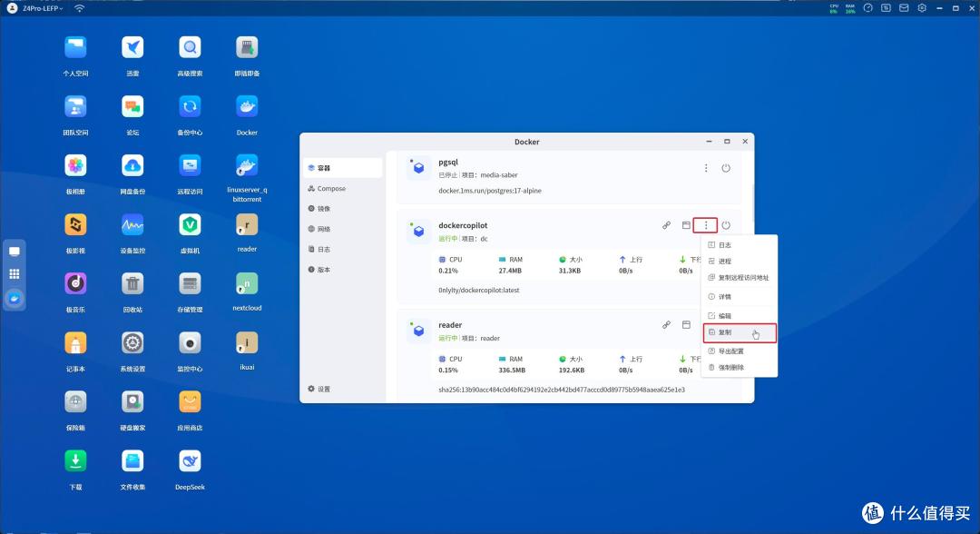
Task: Choose 强制删除 from the context menu
Action: pyautogui.click(x=740, y=368)
